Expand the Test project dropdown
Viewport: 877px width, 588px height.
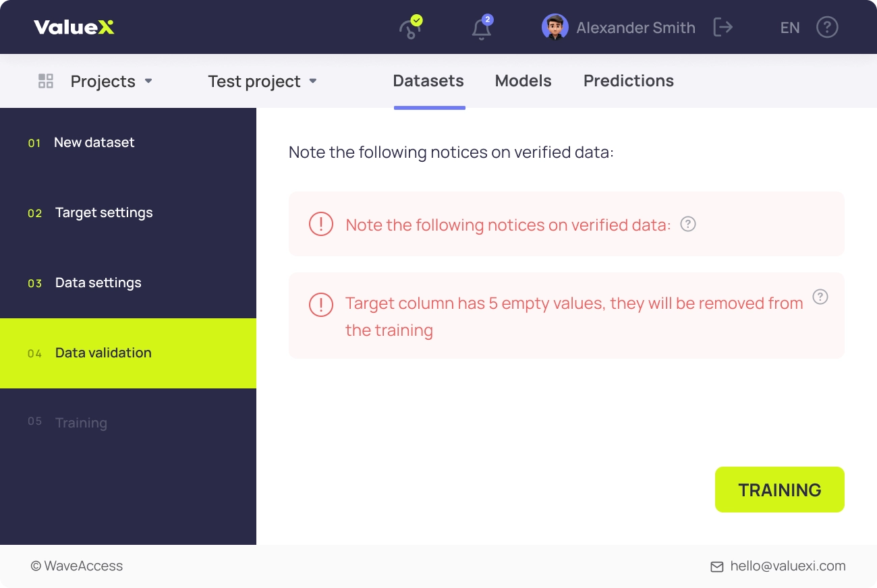tap(262, 81)
